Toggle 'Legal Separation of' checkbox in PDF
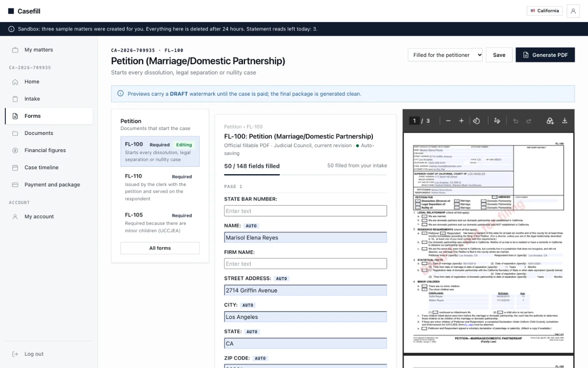The width and height of the screenshot is (588, 368). (x=417, y=204)
